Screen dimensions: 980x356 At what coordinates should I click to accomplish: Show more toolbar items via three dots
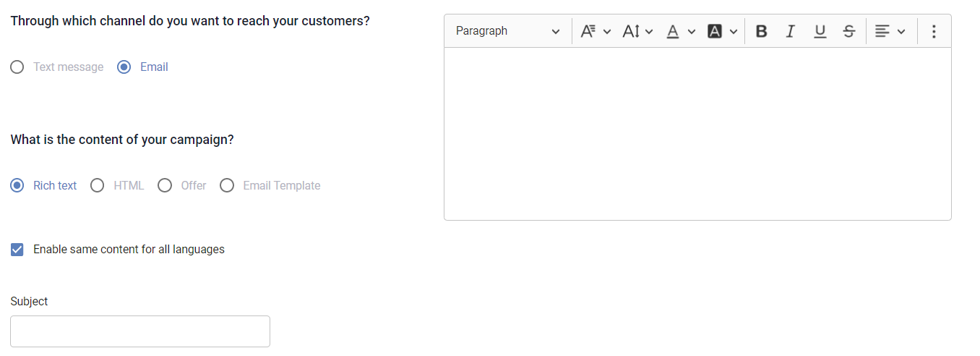coord(934,31)
